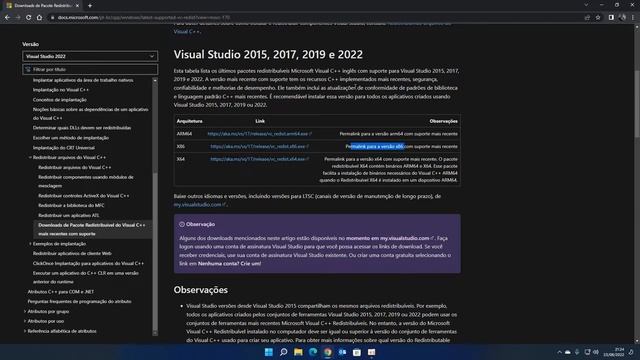
Task: Open Microsoft Store from the taskbar
Action: (357, 352)
